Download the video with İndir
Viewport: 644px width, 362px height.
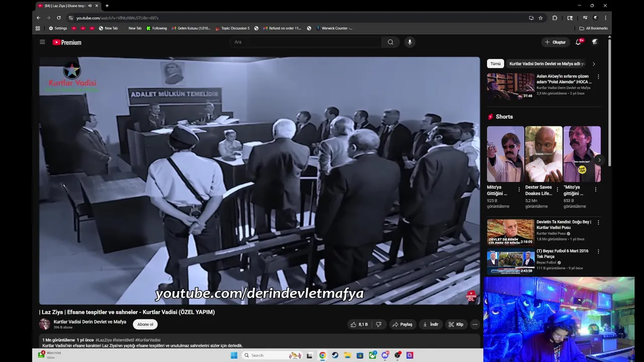pyautogui.click(x=431, y=324)
